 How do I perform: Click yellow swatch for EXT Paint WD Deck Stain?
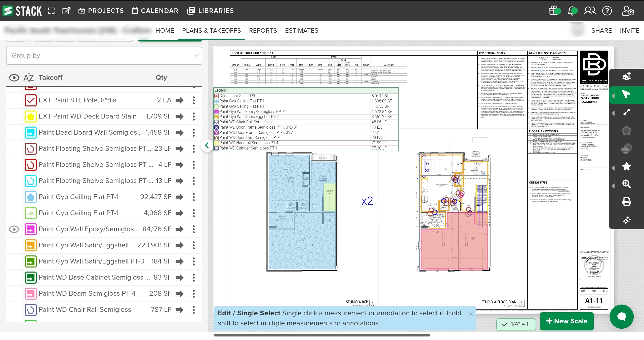[x=31, y=116]
